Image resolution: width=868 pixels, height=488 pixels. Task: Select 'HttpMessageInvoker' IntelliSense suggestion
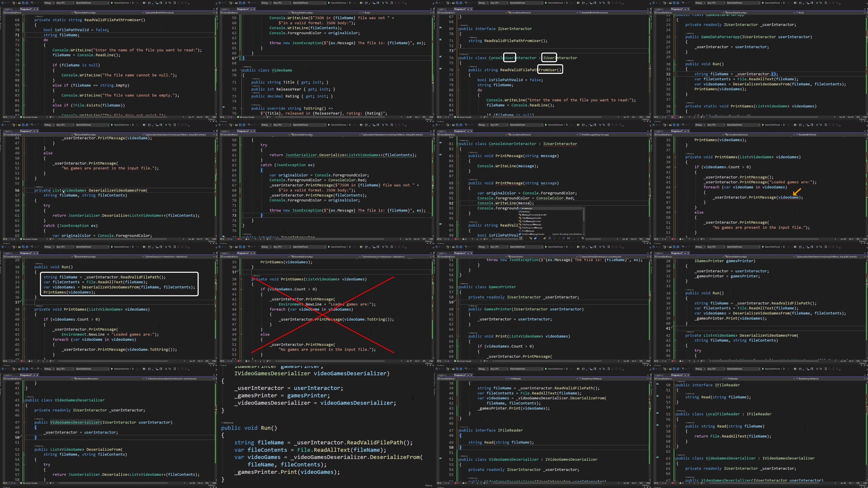point(551,221)
